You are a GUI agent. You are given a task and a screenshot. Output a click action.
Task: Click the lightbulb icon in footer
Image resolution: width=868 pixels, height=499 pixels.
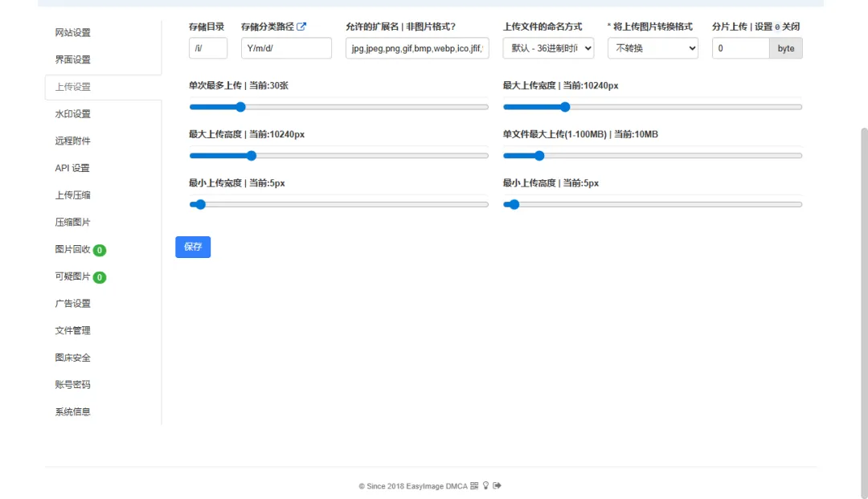click(485, 486)
